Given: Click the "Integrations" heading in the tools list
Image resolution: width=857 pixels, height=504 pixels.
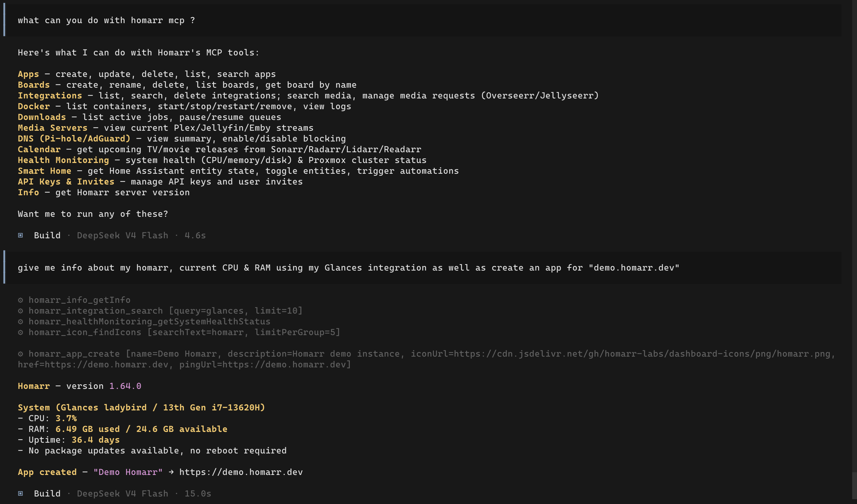Looking at the screenshot, I should coord(50,96).
